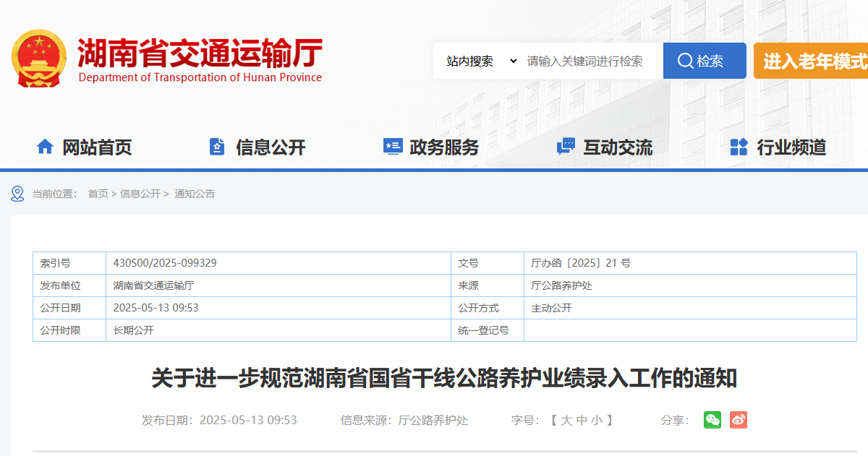868x456 pixels.
Task: Click the chat bubble icon beside 互动交流
Action: [x=566, y=147]
